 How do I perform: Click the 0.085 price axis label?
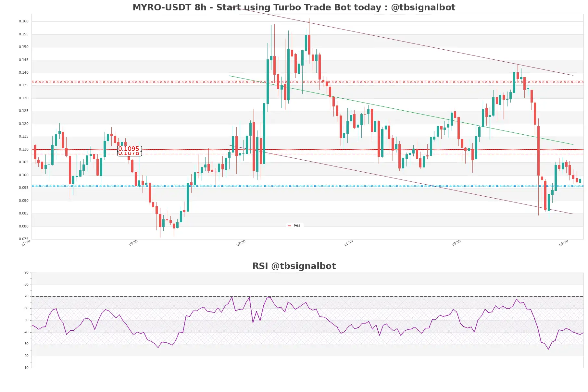tap(24, 214)
